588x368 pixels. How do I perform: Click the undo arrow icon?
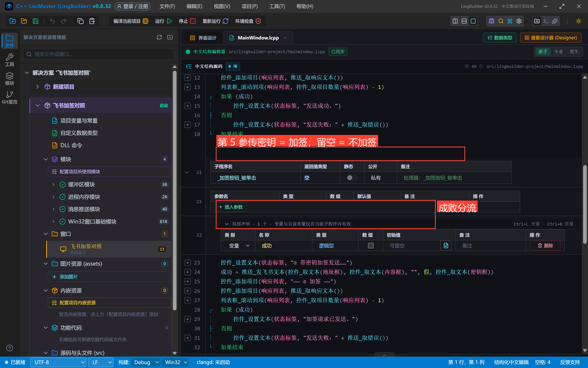tap(52, 21)
